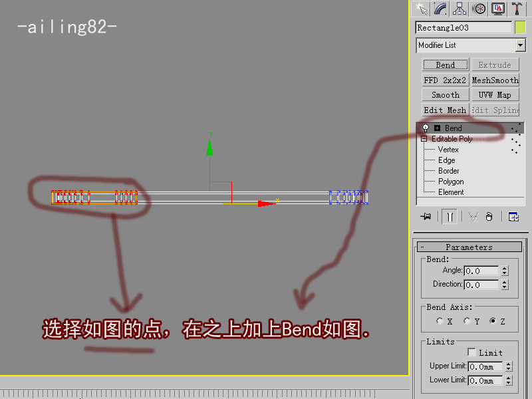Select Z bend axis radio
The width and height of the screenshot is (532, 399).
point(493,321)
